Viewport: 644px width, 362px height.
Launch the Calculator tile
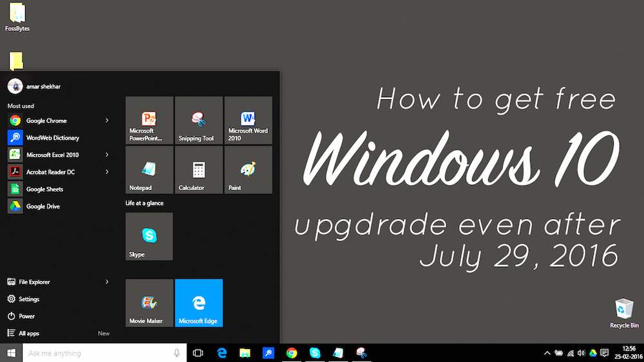(x=199, y=169)
